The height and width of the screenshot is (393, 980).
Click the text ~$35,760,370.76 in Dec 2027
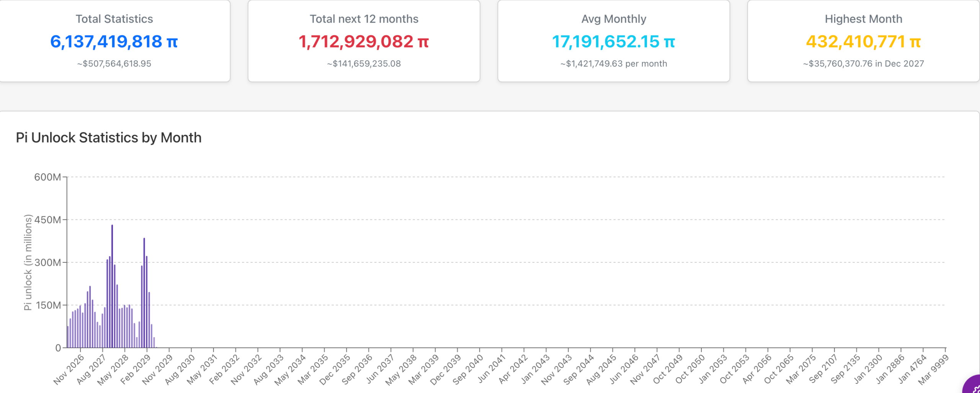[863, 64]
